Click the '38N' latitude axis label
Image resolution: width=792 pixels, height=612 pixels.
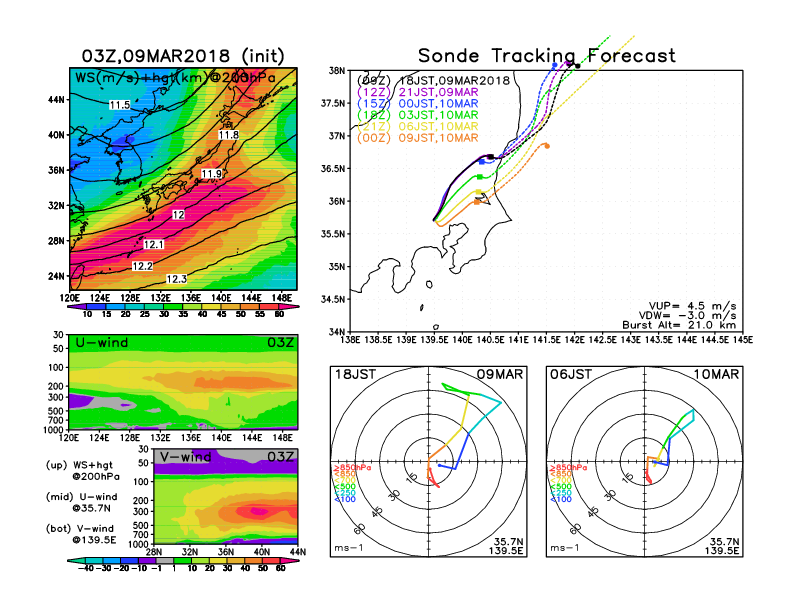point(337,71)
